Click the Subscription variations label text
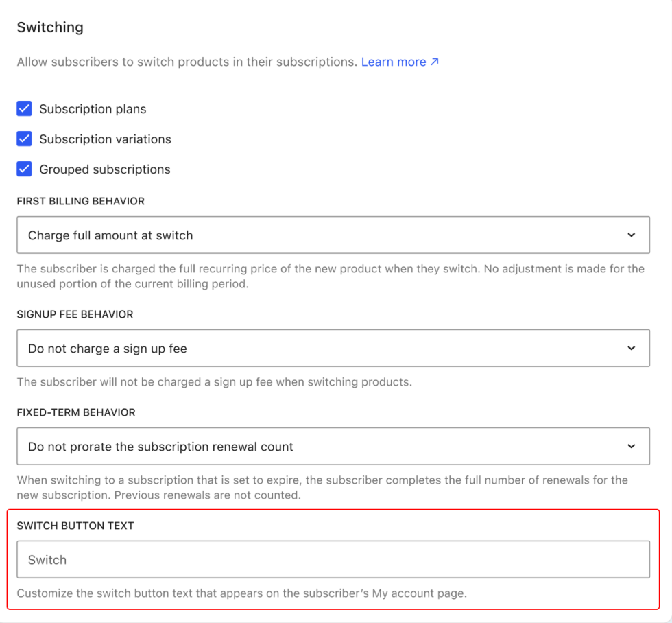Screen dimensions: 672x623 pos(105,139)
